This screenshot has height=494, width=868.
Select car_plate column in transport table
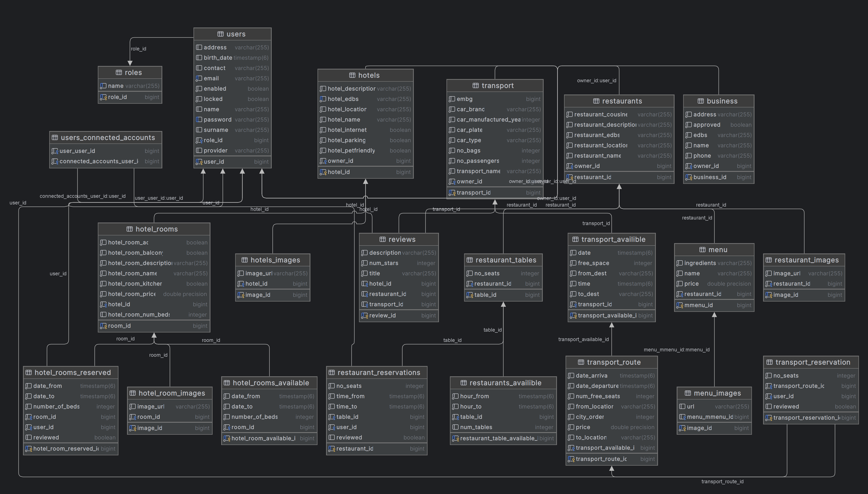(x=469, y=130)
